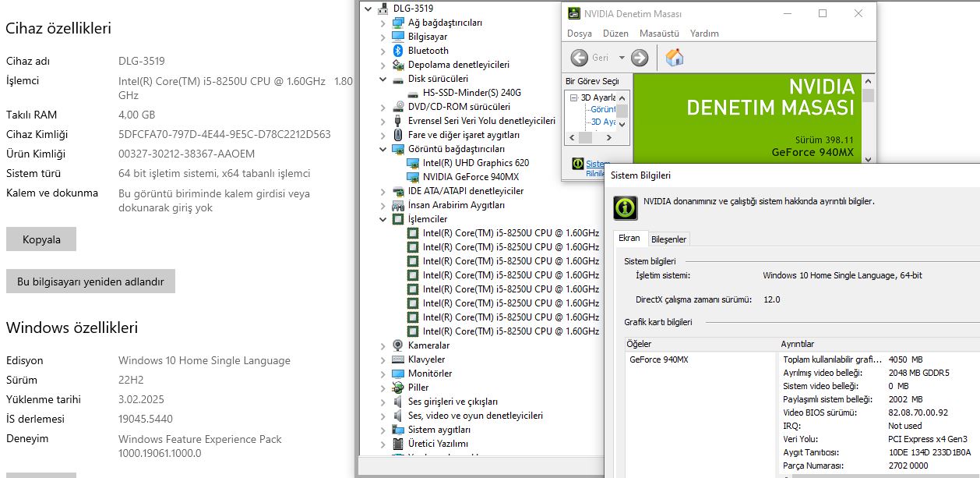The height and width of the screenshot is (478, 980).
Task: Click the Ayrıntılar column header
Action: [x=880, y=344]
